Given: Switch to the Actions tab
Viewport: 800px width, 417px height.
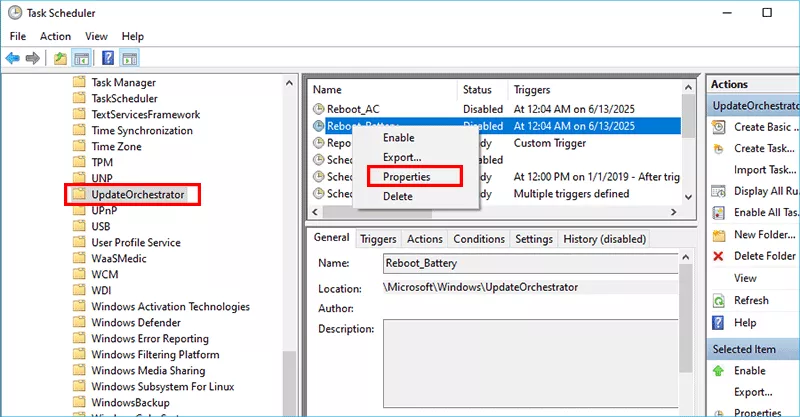Looking at the screenshot, I should (x=424, y=239).
